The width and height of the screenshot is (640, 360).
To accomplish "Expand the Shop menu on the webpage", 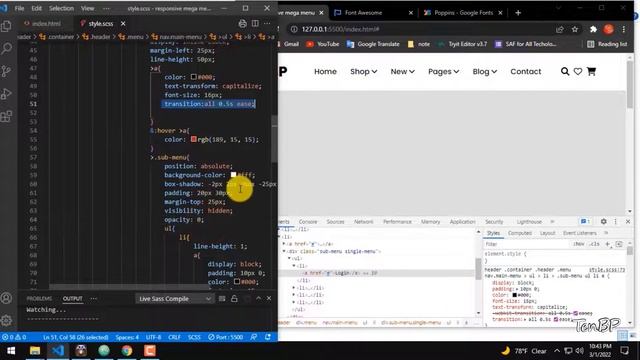I will pos(363,71).
